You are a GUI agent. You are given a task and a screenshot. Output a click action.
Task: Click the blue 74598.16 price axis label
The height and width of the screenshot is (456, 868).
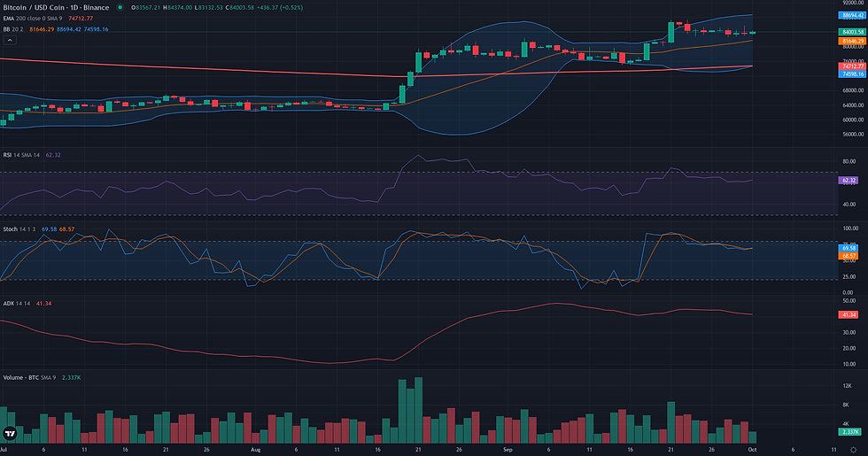pos(852,73)
